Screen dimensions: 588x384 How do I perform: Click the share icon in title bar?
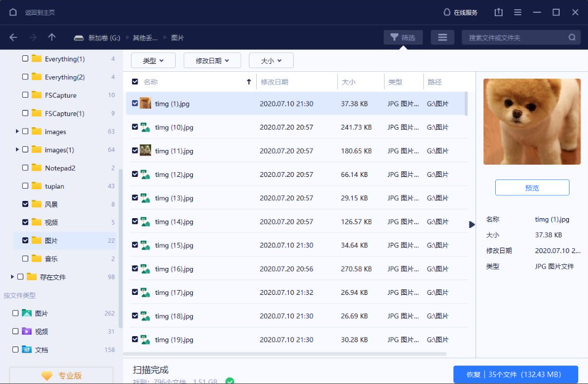point(498,12)
